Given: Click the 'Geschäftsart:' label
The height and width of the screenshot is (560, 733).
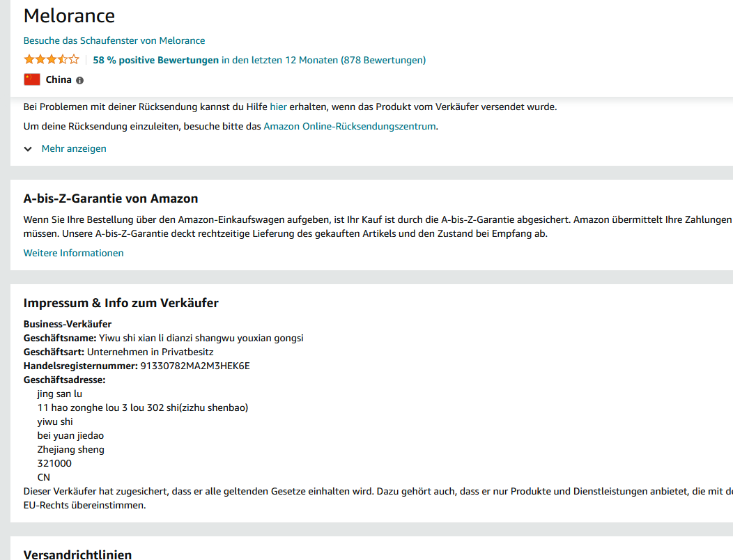Looking at the screenshot, I should (x=54, y=352).
